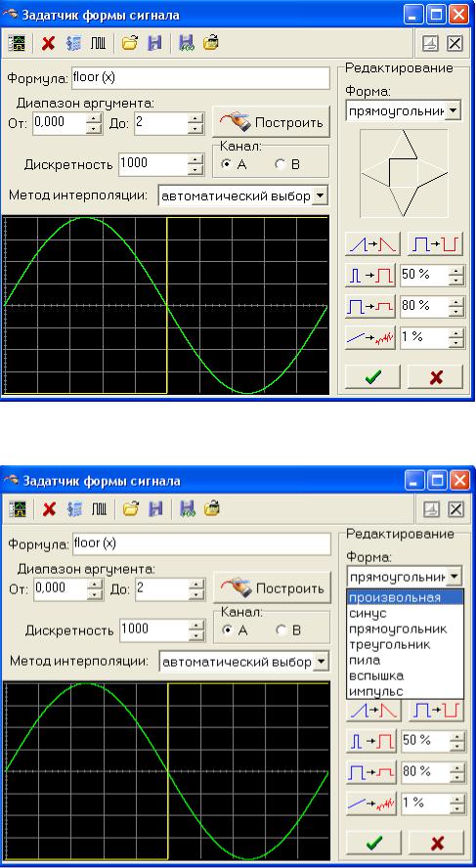The width and height of the screenshot is (476, 868).
Task: Click open folder icon in upper window toolbar
Action: [x=130, y=44]
